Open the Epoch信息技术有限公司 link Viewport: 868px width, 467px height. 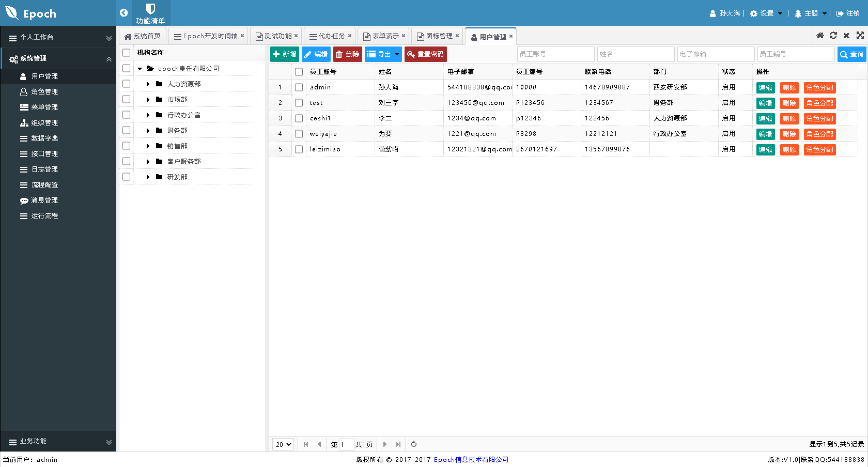(x=471, y=460)
